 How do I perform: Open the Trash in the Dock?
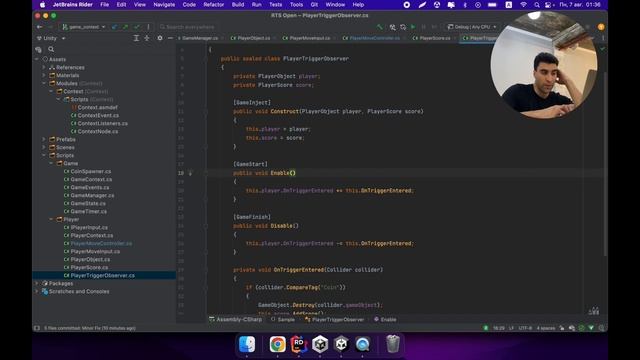(393, 344)
